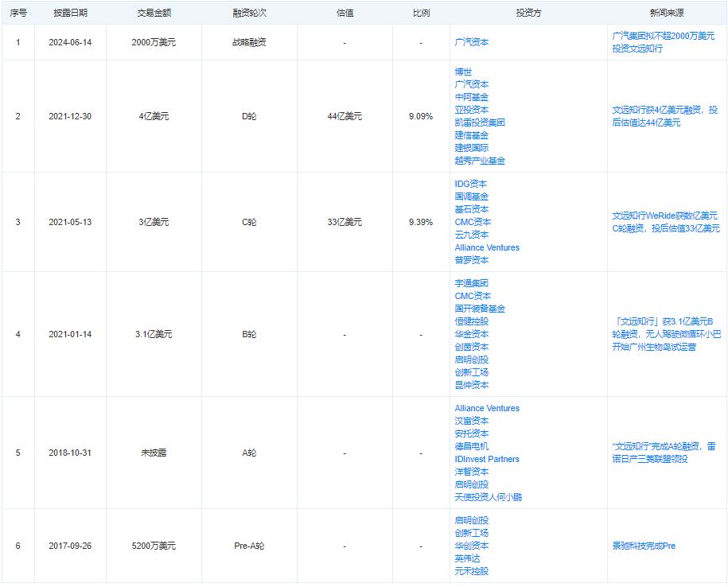Click the 普罗资本 investor link
This screenshot has width=728, height=587.
click(x=471, y=260)
